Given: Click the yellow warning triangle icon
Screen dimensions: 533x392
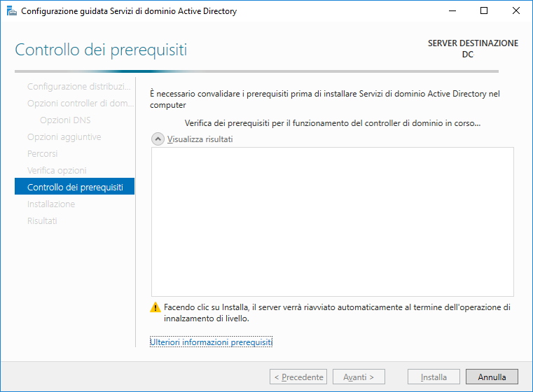Looking at the screenshot, I should (155, 307).
